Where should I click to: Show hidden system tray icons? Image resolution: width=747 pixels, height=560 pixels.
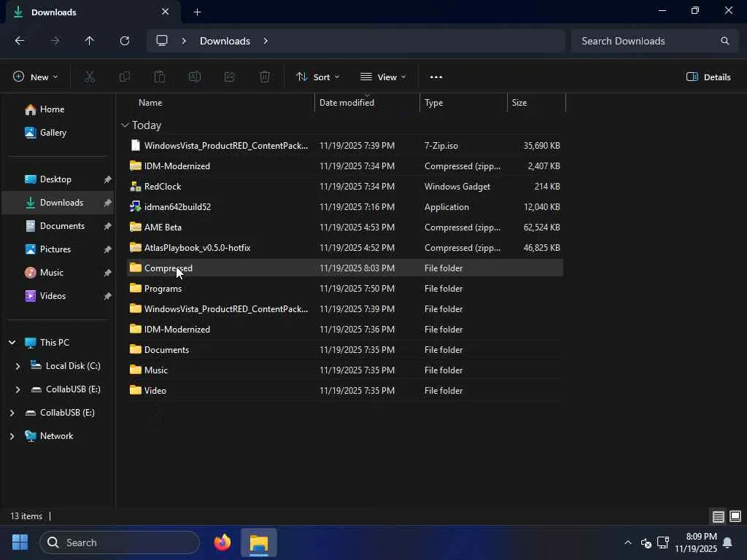pyautogui.click(x=628, y=542)
